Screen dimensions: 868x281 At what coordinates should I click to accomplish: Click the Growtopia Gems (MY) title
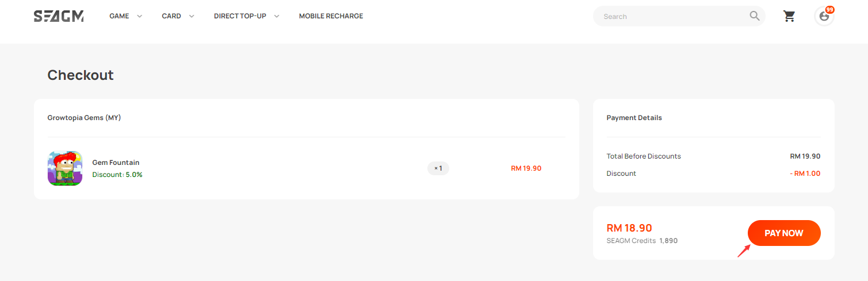coord(84,118)
